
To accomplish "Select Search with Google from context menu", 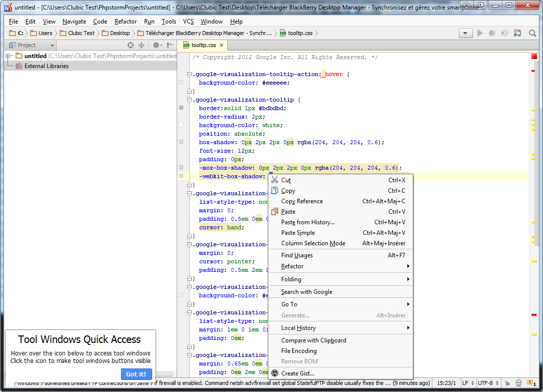I will pyautogui.click(x=307, y=292).
